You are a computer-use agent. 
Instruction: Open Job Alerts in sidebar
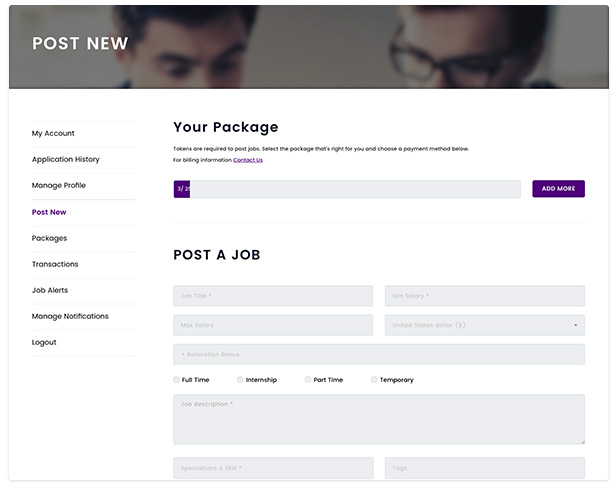click(x=50, y=290)
